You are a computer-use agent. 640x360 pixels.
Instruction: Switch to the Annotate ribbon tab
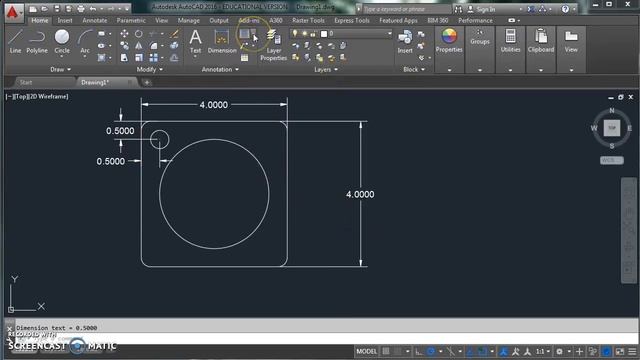click(x=95, y=20)
